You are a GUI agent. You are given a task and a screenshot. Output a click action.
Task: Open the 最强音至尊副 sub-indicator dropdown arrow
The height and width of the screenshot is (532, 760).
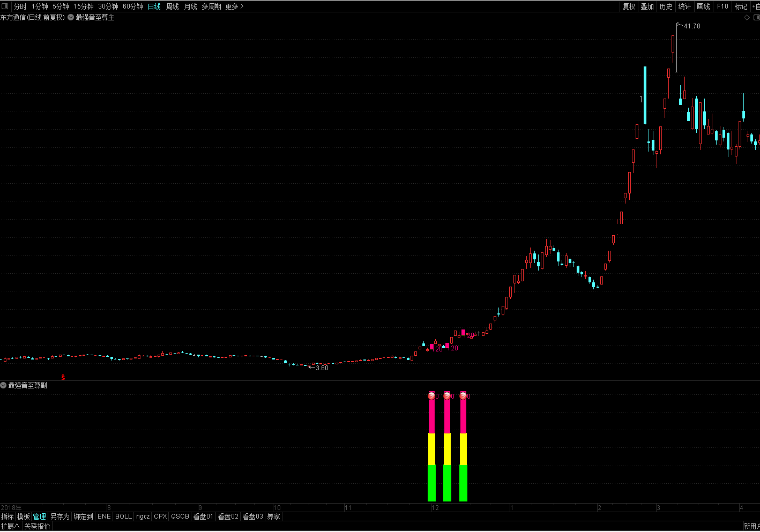(x=3, y=385)
